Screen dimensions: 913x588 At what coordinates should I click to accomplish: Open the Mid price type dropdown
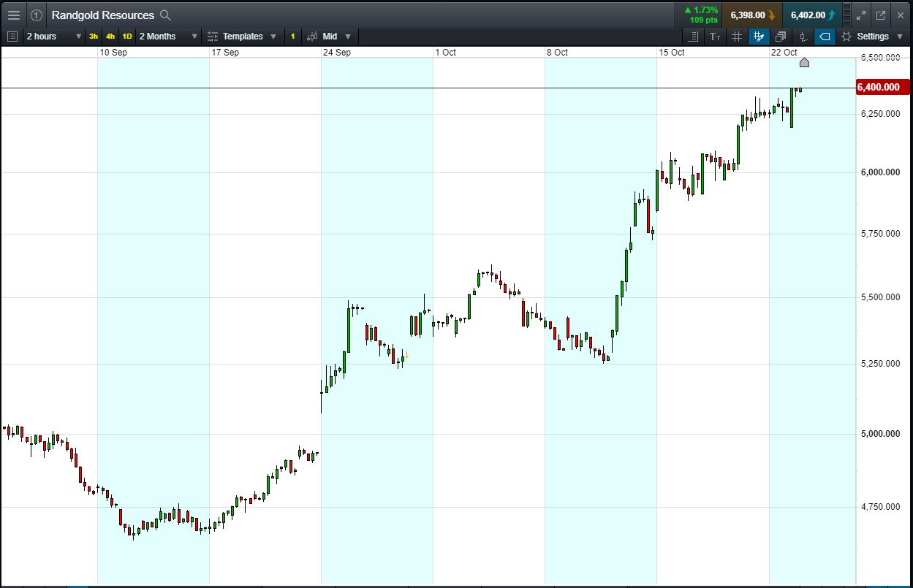pyautogui.click(x=329, y=37)
